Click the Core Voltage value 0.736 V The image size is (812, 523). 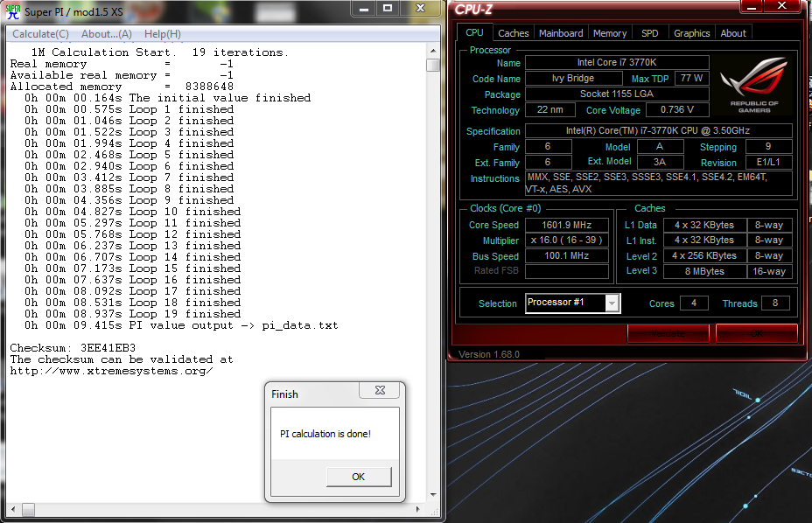tap(677, 110)
